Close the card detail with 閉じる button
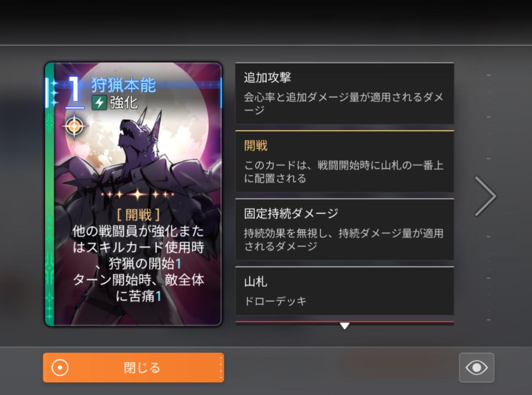 (x=133, y=368)
